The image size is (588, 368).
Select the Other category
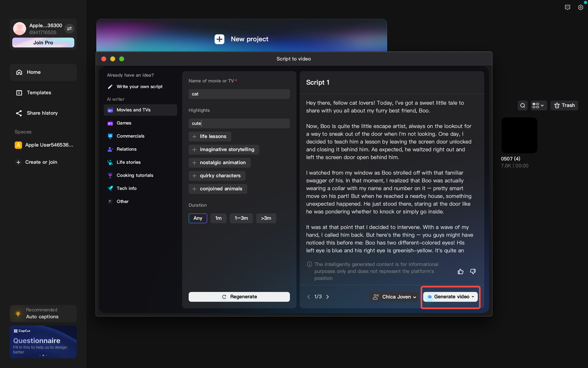point(140,201)
